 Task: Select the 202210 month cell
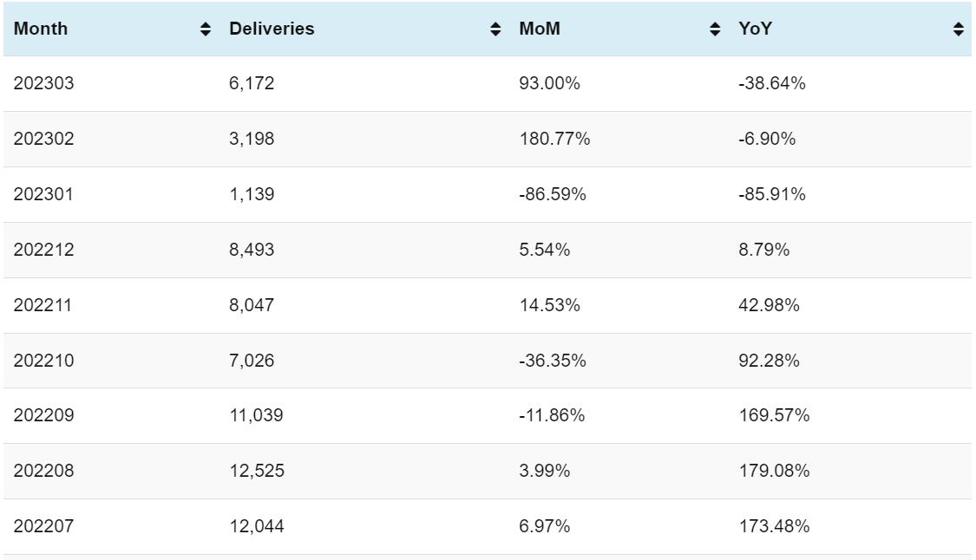[x=43, y=360]
